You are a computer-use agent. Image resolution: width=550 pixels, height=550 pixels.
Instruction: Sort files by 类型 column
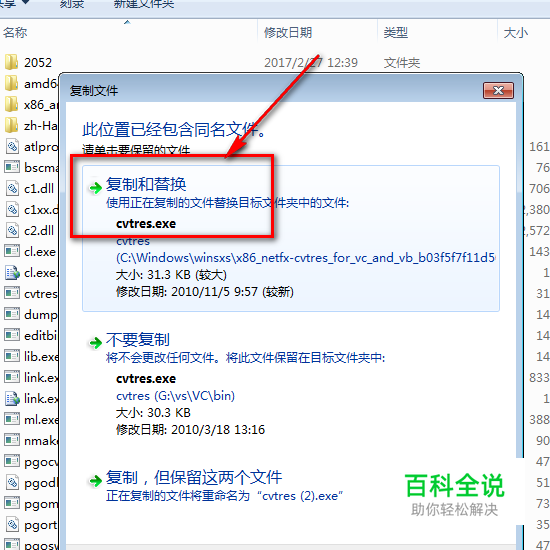pos(437,32)
